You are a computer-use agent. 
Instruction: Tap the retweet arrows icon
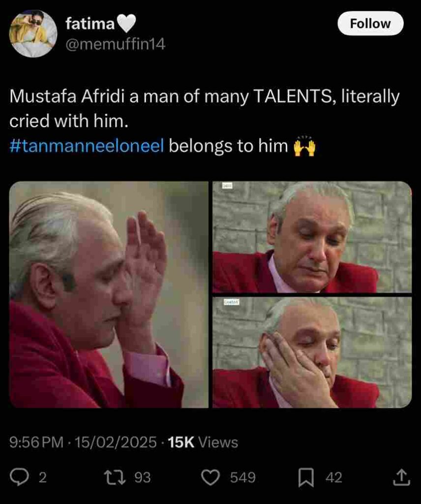pos(115,477)
